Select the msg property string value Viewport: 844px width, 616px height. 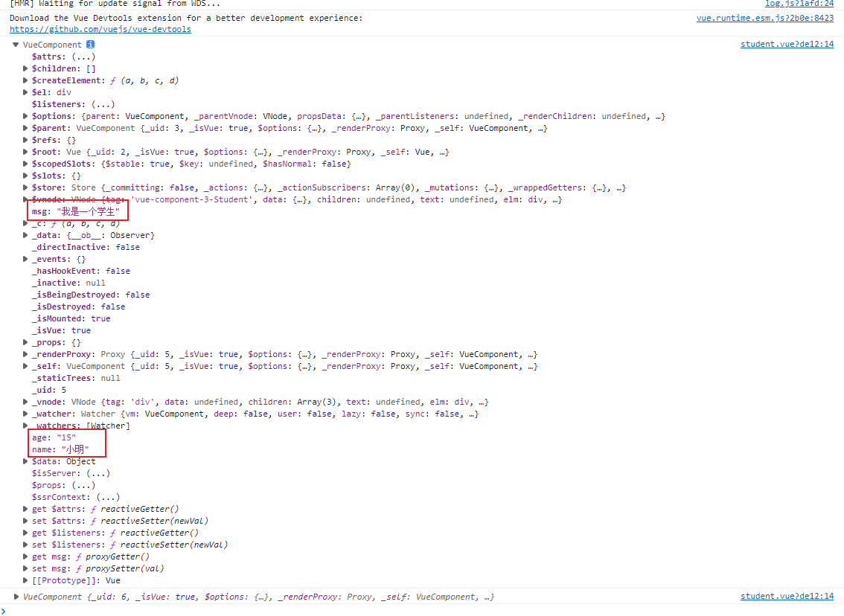click(x=88, y=211)
